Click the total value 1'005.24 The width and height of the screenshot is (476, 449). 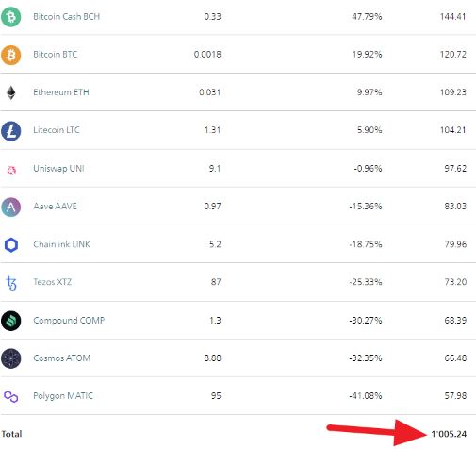449,434
